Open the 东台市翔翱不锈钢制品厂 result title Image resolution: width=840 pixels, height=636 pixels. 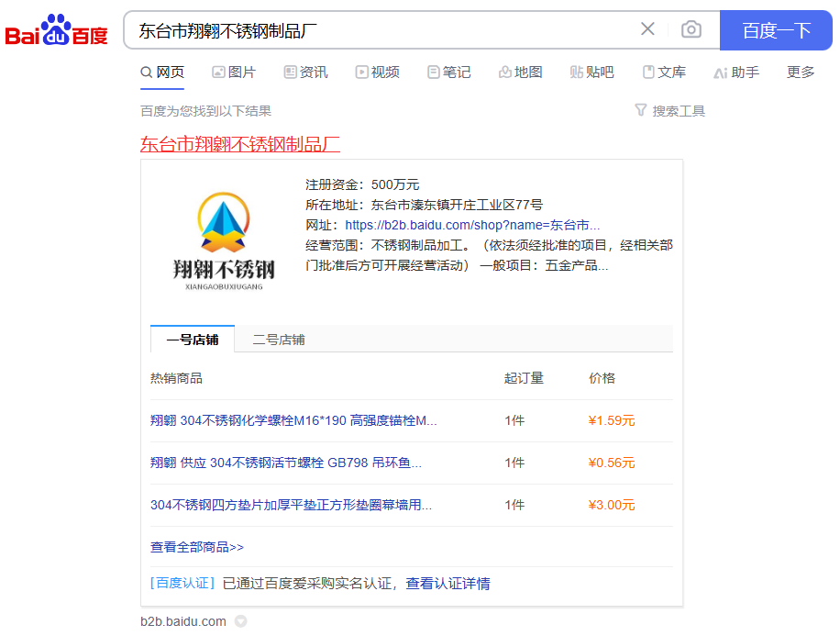pos(240,144)
